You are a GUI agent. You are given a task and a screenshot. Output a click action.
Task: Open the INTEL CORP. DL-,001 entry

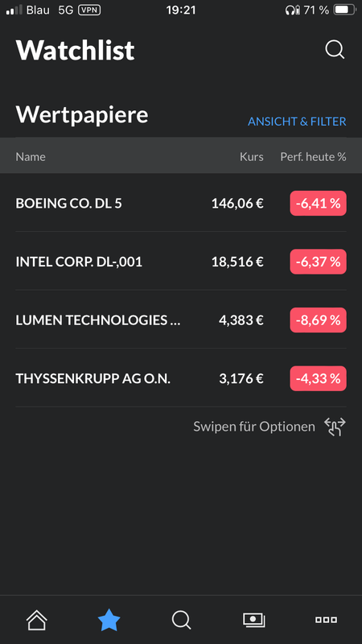click(181, 261)
